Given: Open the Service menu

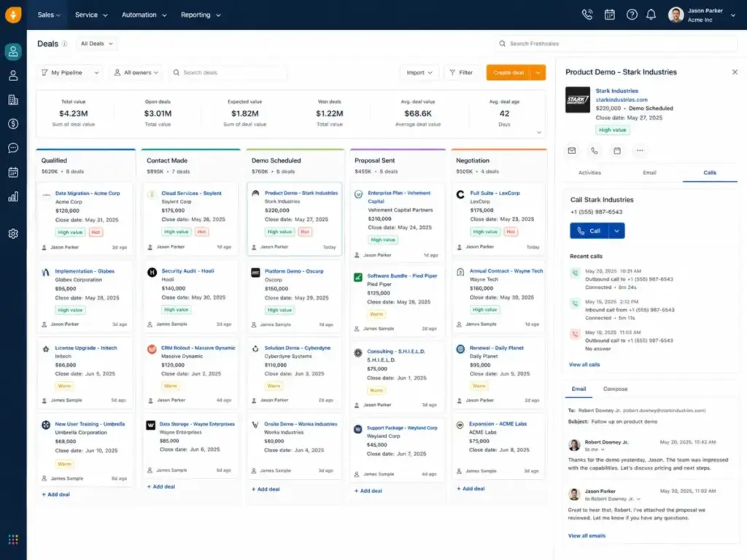Looking at the screenshot, I should pyautogui.click(x=91, y=15).
